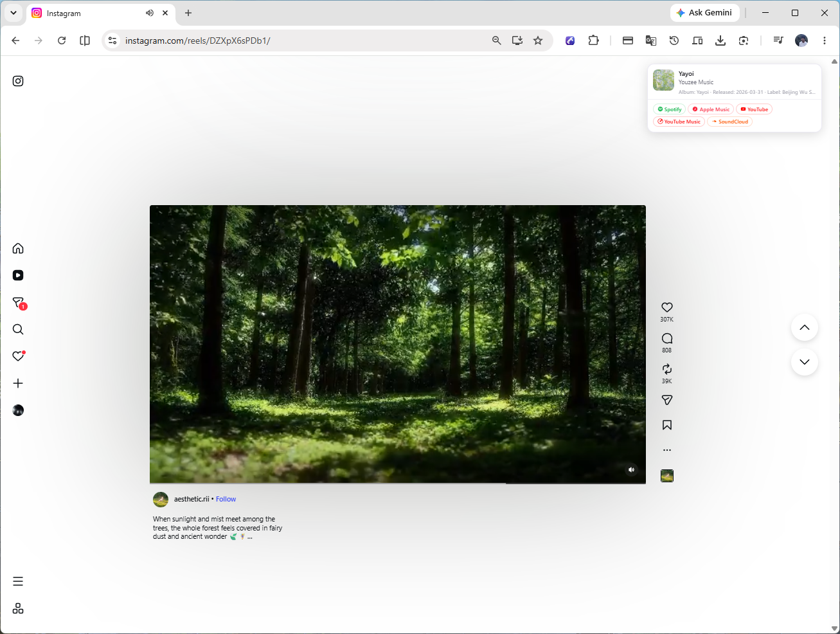Like the reel with the heart icon
The height and width of the screenshot is (634, 840).
click(x=667, y=307)
